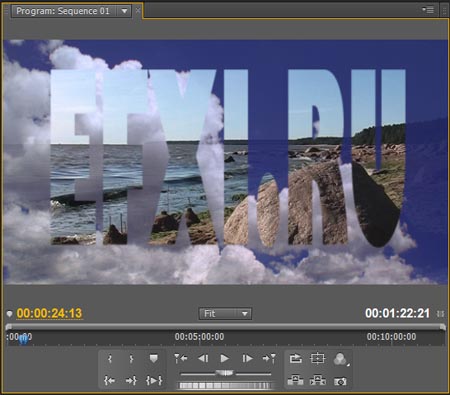
Task: Click the 00:10:00:00 mark on ruler
Action: pyautogui.click(x=391, y=337)
